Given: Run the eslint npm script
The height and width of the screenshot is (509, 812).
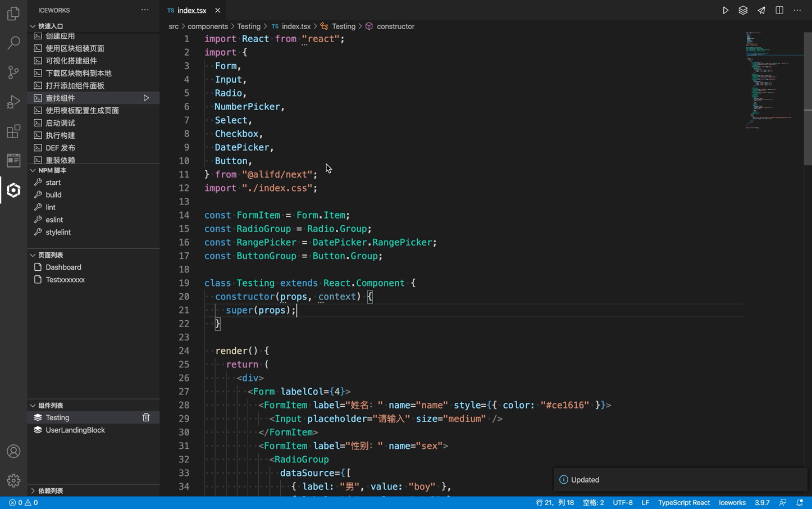Looking at the screenshot, I should coord(93,220).
